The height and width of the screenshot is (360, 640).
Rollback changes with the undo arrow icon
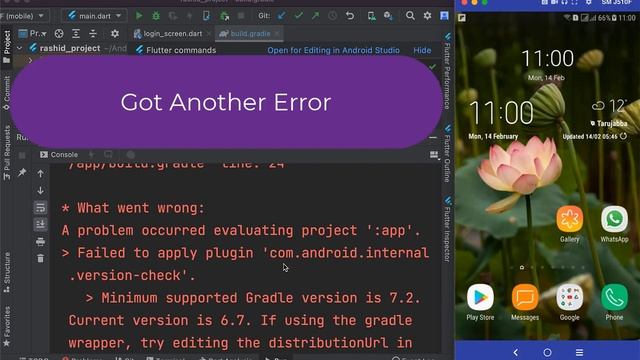tap(350, 16)
